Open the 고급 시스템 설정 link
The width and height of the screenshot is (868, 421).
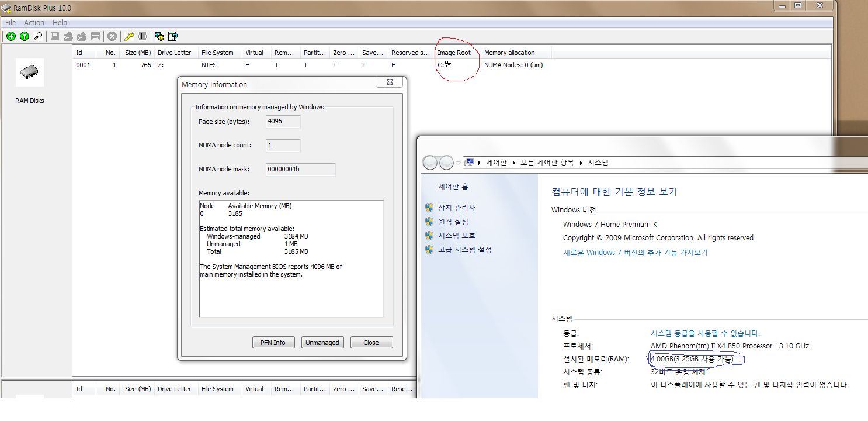click(x=465, y=250)
